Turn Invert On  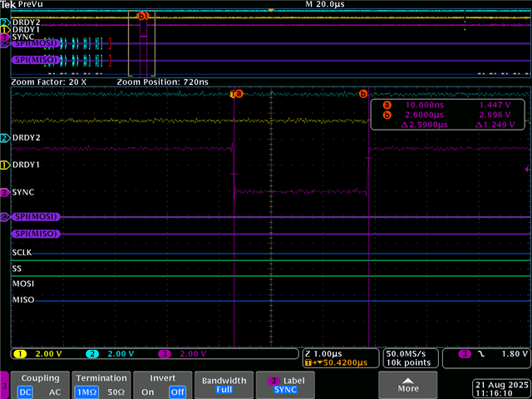[x=148, y=392]
